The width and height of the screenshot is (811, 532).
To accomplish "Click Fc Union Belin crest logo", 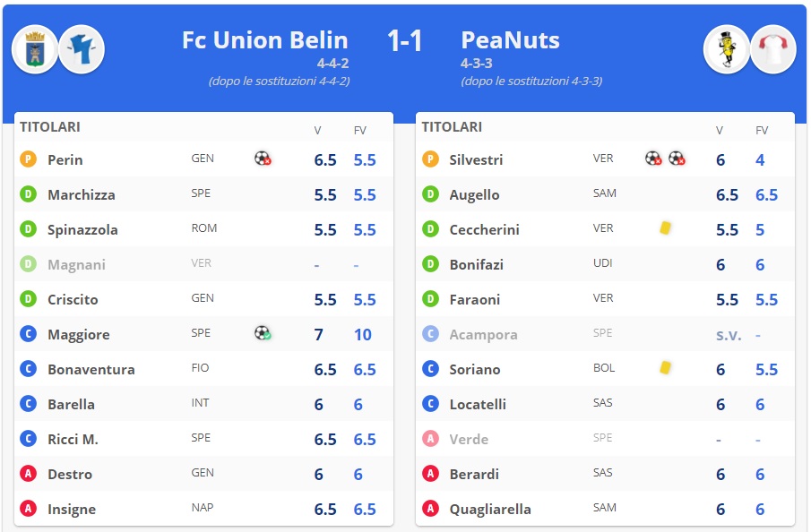I will (x=36, y=48).
